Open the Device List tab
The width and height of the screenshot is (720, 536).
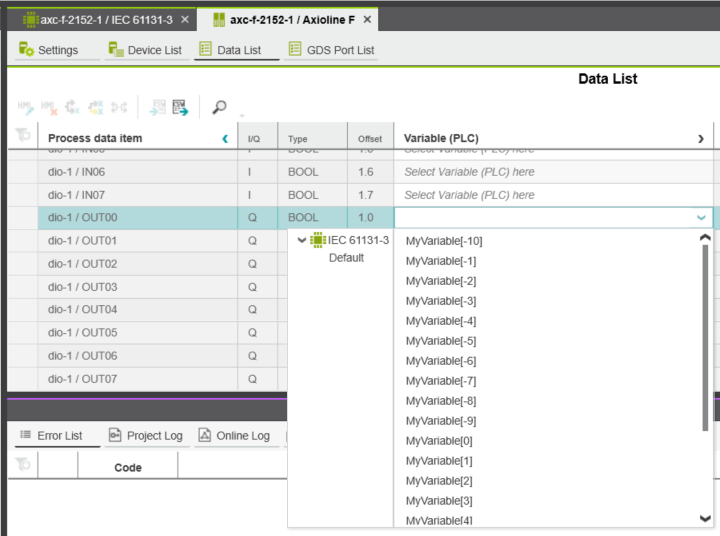[x=146, y=50]
